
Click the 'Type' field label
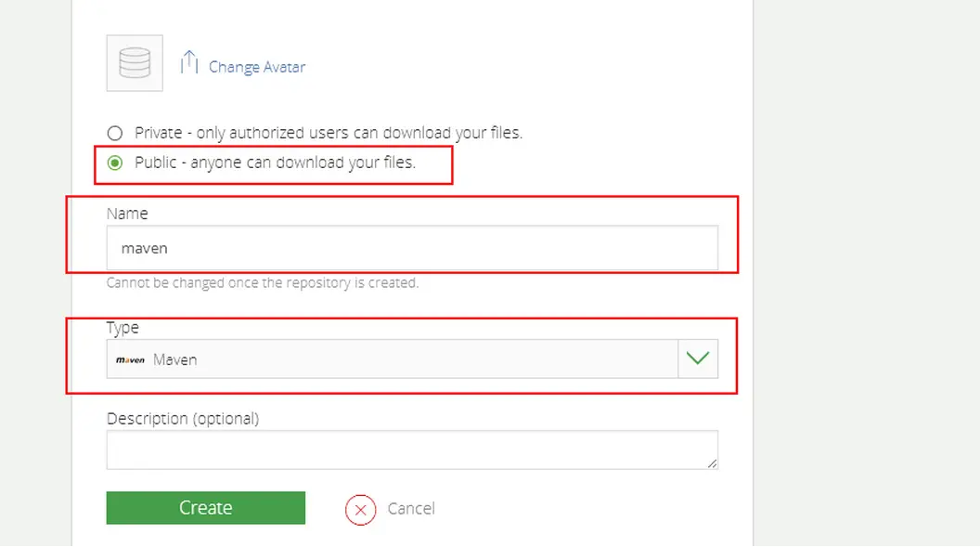pyautogui.click(x=122, y=328)
